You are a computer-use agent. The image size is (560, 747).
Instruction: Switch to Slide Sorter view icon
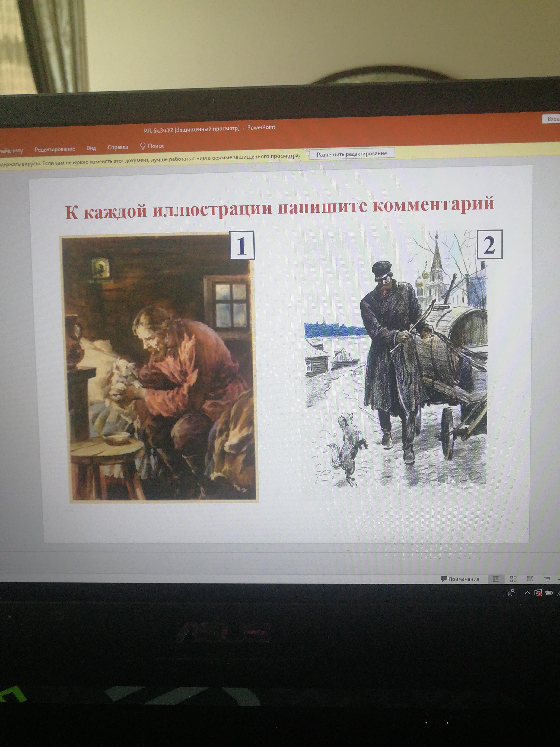click(x=513, y=579)
